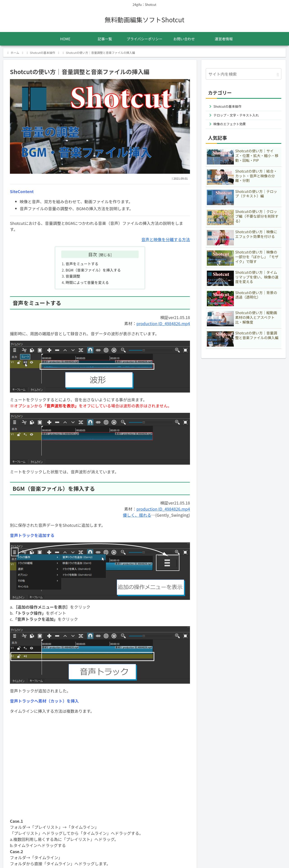Viewport: 289px width, 868px height.
Task: Toggle V1 eye icon in 音声トラック screenshot
Action: (32, 648)
